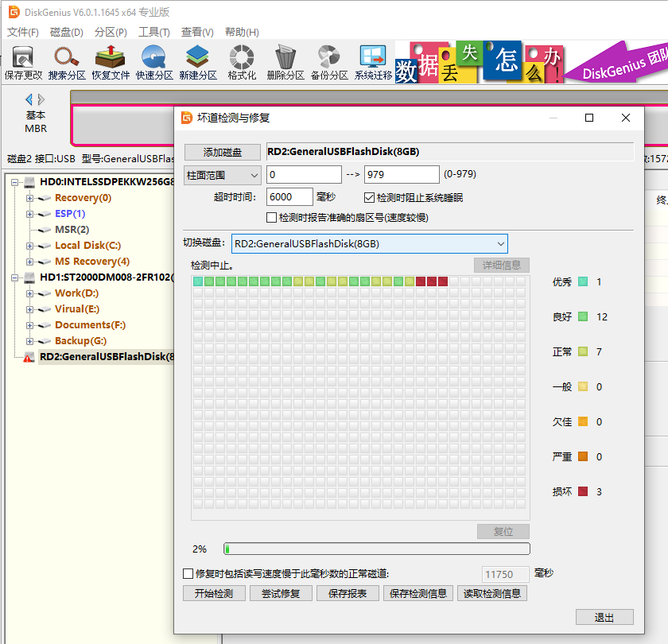Click the red 损坏 legend swatch
Image resolution: width=668 pixels, height=644 pixels.
click(x=583, y=491)
